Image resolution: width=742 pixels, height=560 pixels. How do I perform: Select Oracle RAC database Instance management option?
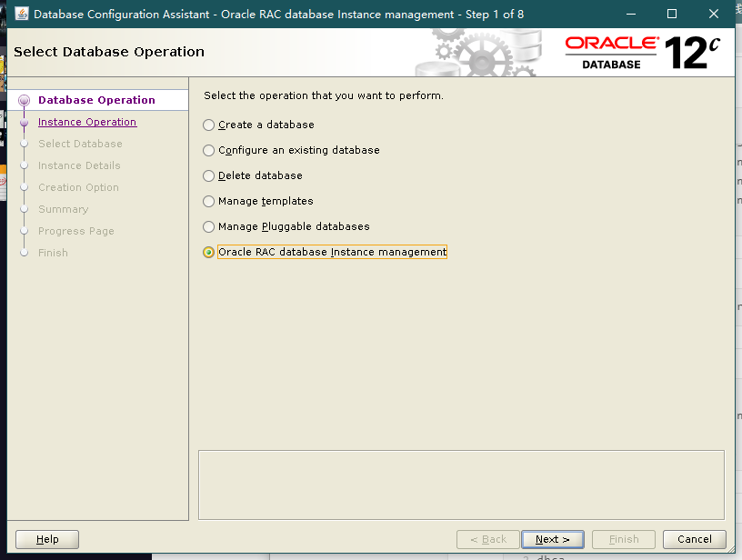(209, 252)
